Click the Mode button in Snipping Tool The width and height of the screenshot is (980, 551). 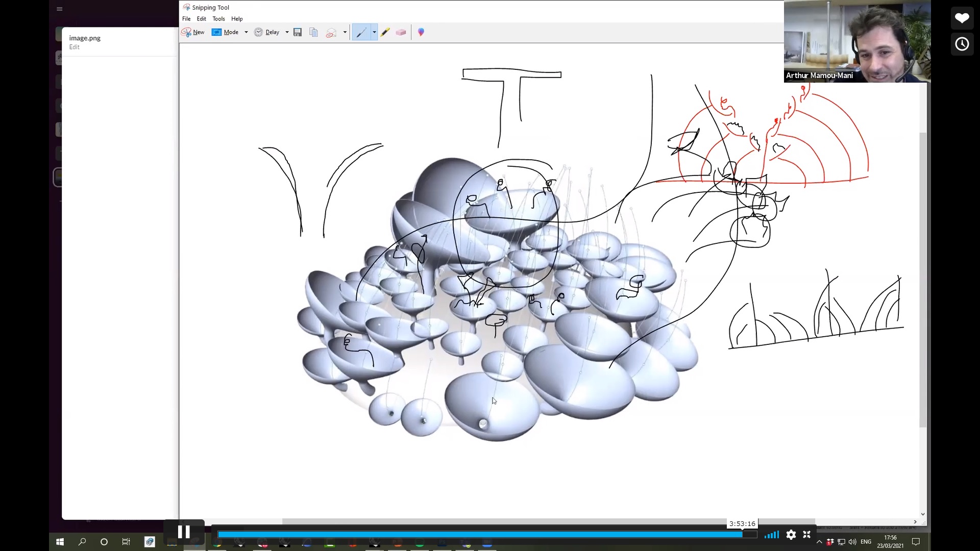pyautogui.click(x=225, y=32)
